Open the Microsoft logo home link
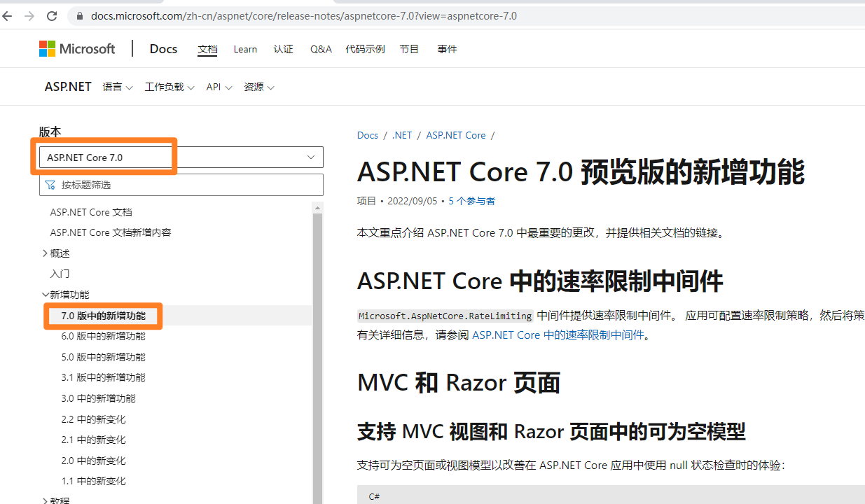This screenshot has width=865, height=504. pos(77,48)
